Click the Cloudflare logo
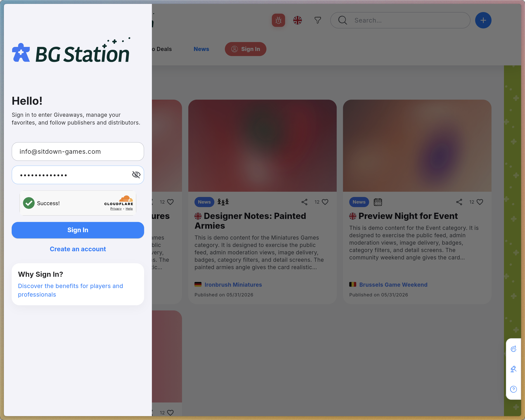Viewport: 525px width, 420px height. click(x=119, y=200)
